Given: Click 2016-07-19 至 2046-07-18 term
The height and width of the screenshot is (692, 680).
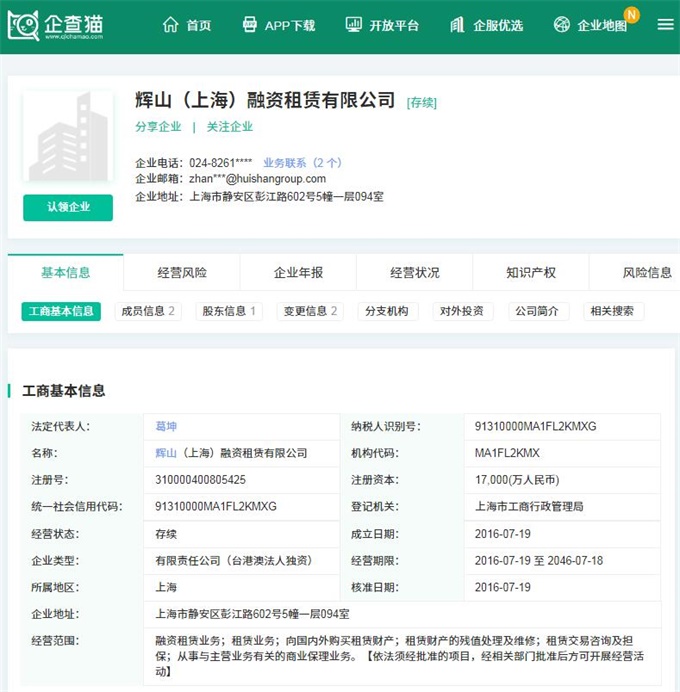Looking at the screenshot, I should point(539,560).
